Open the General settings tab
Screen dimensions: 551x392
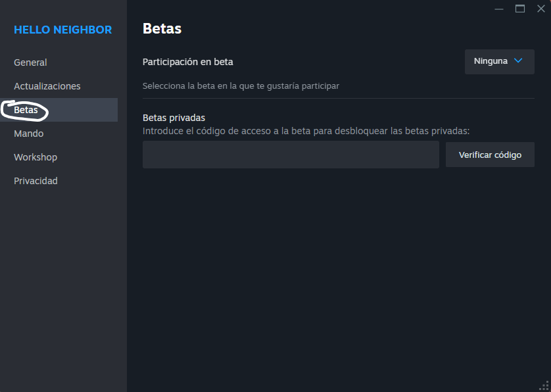30,62
